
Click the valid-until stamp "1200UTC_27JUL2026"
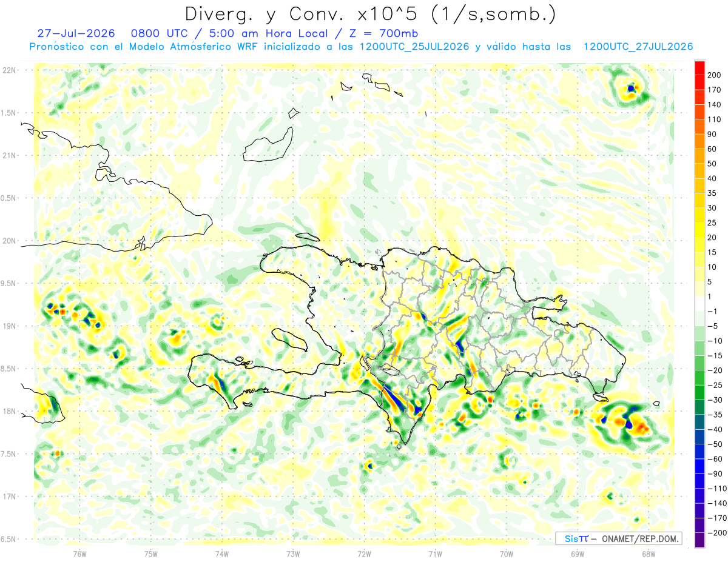pos(638,47)
